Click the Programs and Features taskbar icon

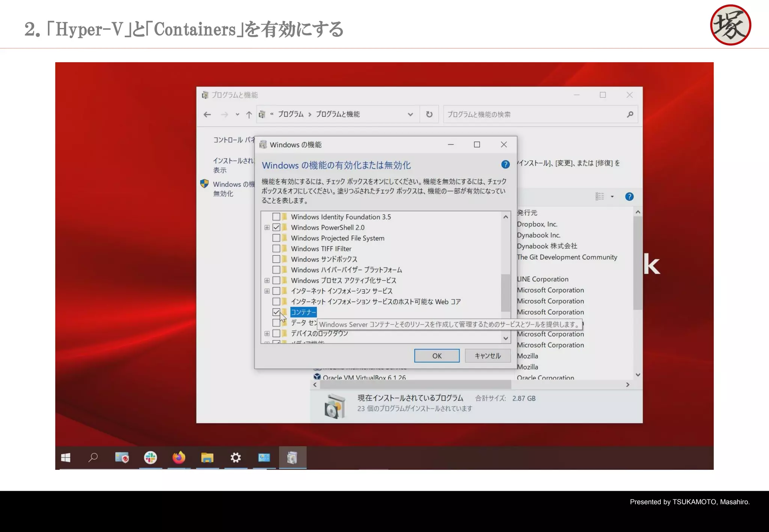point(293,458)
